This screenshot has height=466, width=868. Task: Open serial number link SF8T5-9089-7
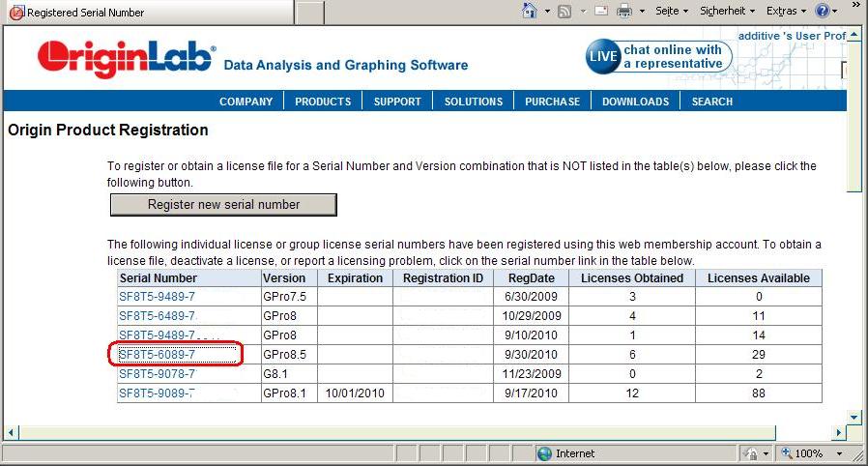click(x=157, y=393)
